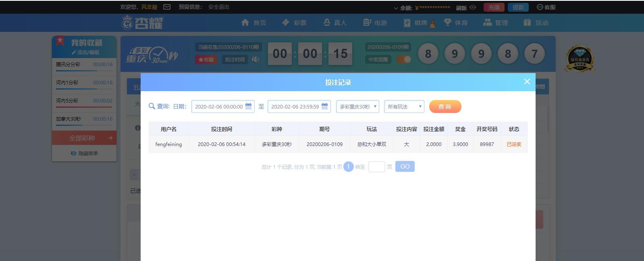Click the 状态 column header

[514, 129]
